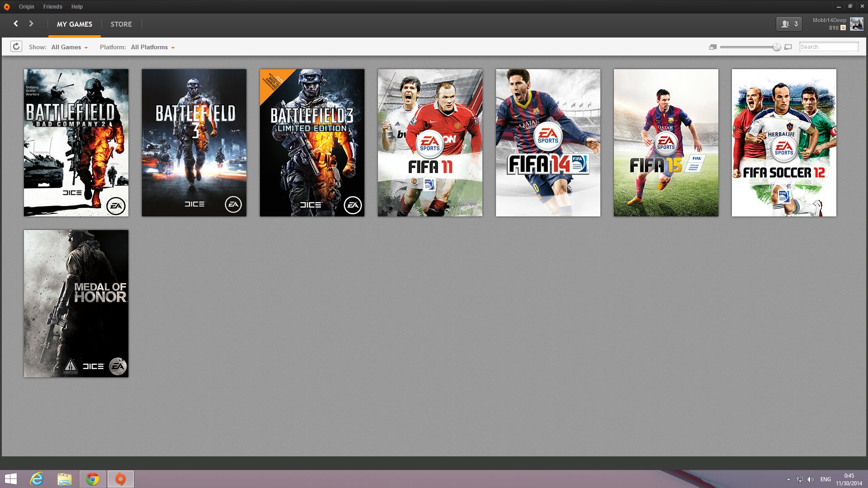Open the Help menu

(77, 7)
